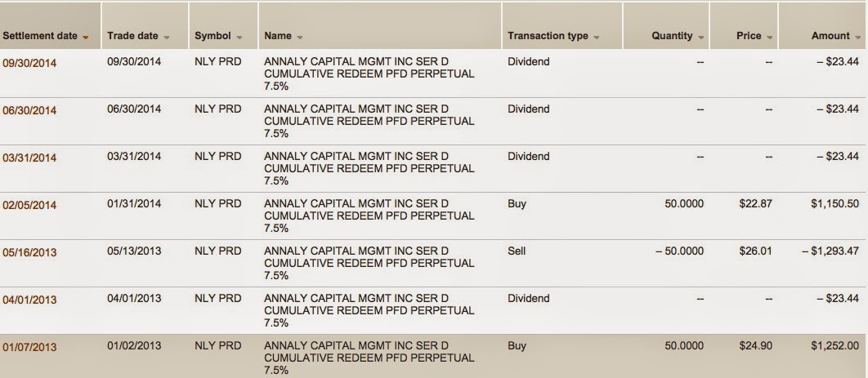Open 04/01/2013 settlement date link
Viewport: 868px width, 378px height.
[x=30, y=300]
